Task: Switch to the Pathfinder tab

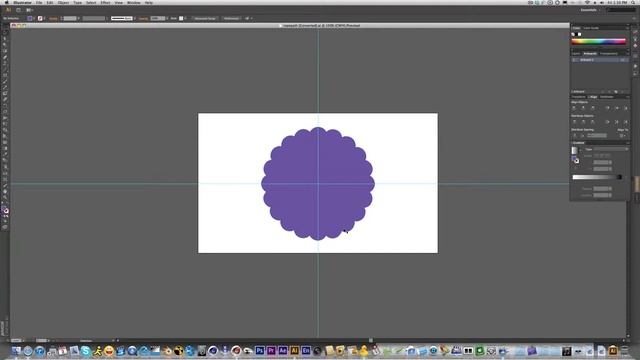Action: click(x=607, y=97)
